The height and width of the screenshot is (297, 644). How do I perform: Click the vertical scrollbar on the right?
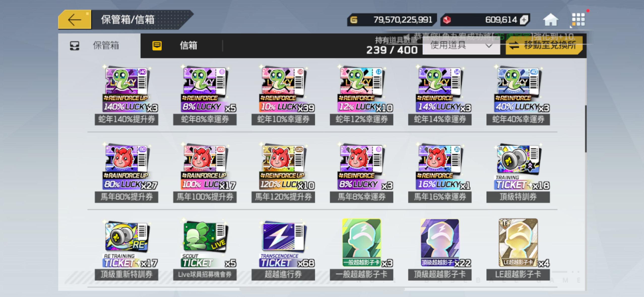[586, 128]
